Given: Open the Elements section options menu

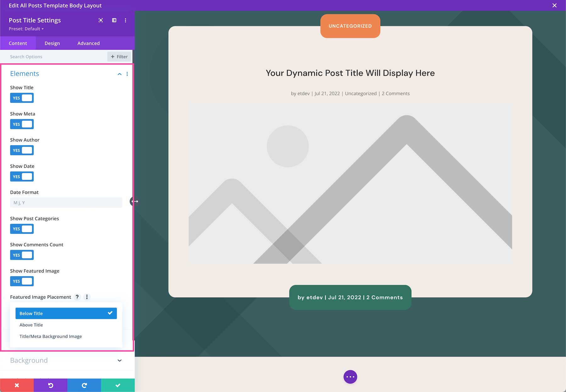Looking at the screenshot, I should (x=127, y=74).
